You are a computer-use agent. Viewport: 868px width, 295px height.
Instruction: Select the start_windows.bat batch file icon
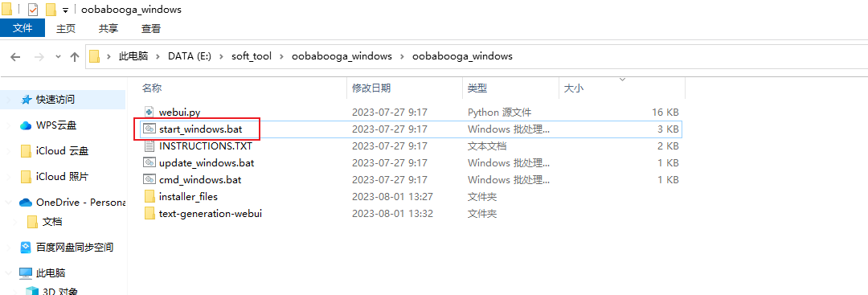click(x=149, y=129)
